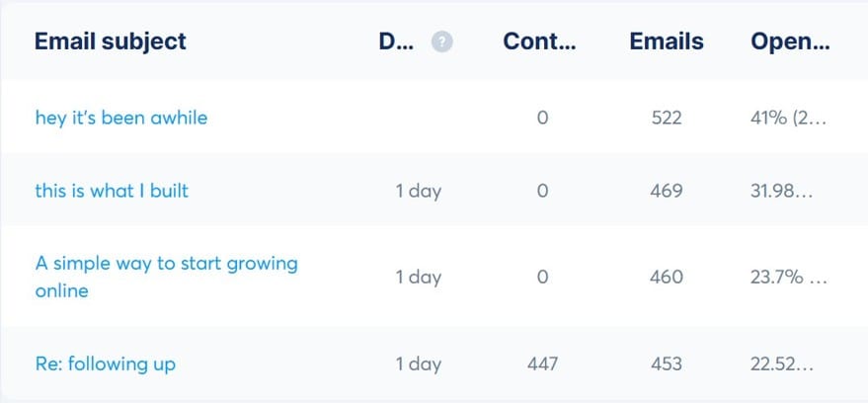This screenshot has width=868, height=403.
Task: Click the 522 emails count
Action: (667, 118)
